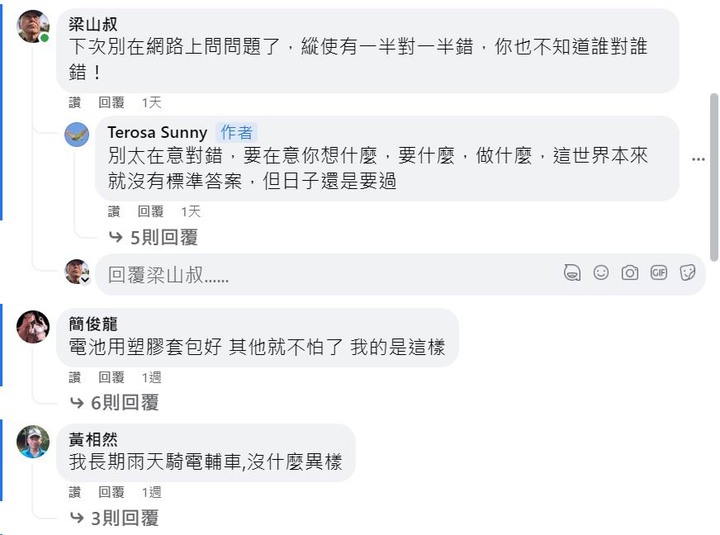Switch commenting identity via avatar arrow
720x535 pixels.
85,279
